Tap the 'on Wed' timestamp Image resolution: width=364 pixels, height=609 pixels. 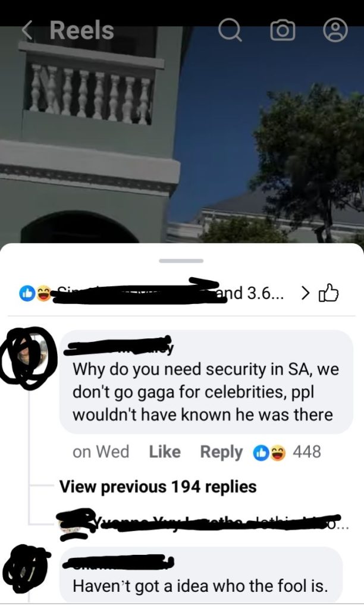101,452
